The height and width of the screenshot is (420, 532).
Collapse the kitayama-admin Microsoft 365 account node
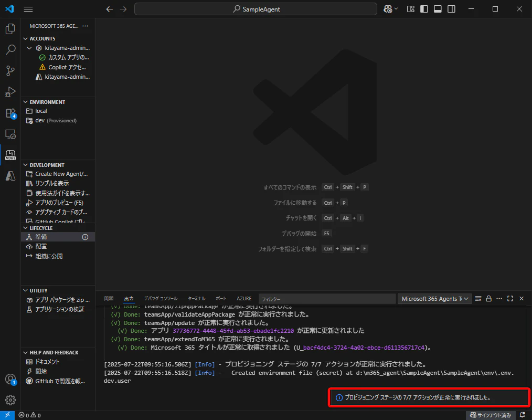[x=29, y=48]
